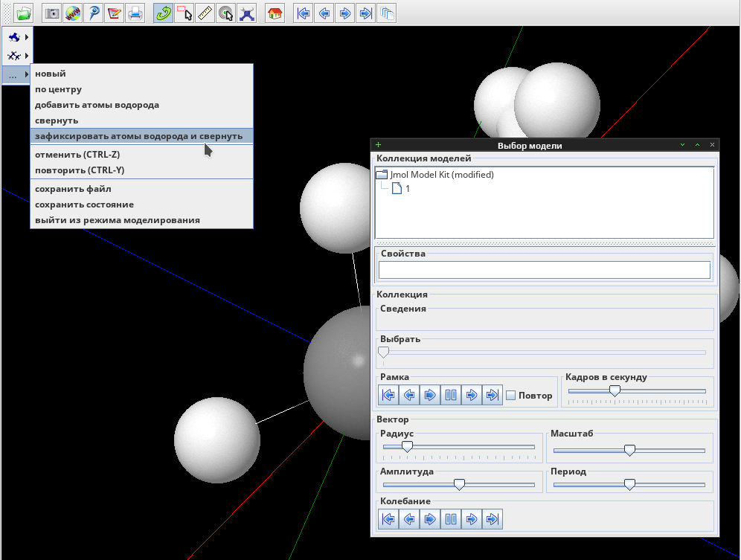Open a file with the folder toolbar icon
Screen dimensions: 741x560
pyautogui.click(x=23, y=13)
